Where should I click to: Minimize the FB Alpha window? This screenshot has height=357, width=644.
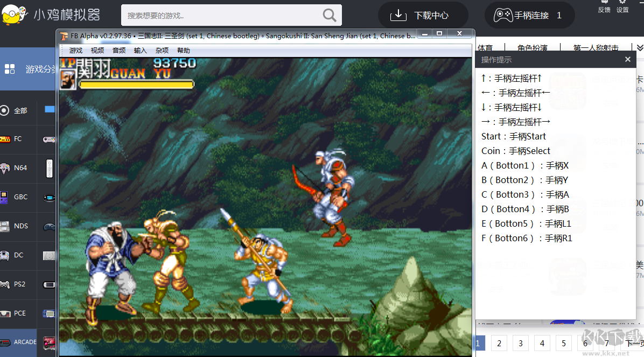pos(425,34)
